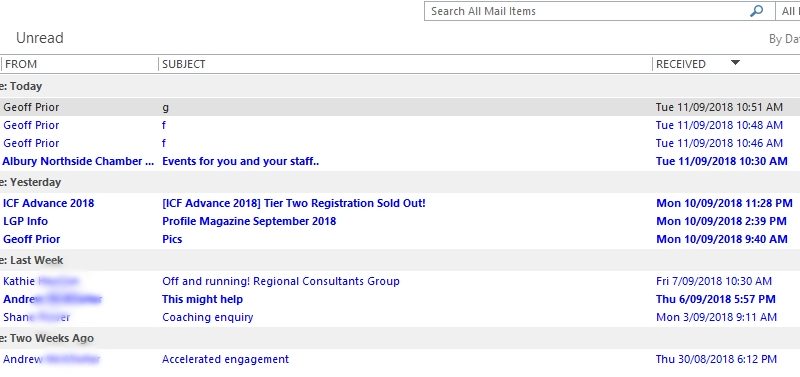Open the All mailboxes scope dropdown
800x377 pixels.
pyautogui.click(x=787, y=11)
